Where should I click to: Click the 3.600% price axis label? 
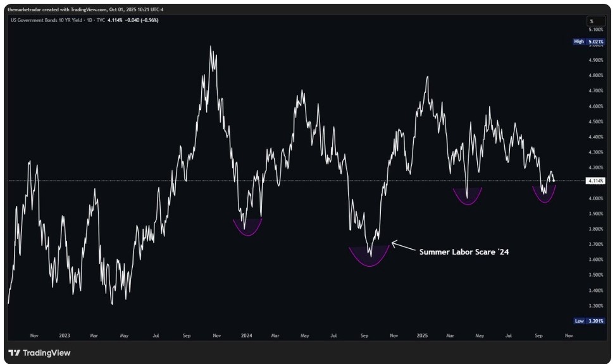pyautogui.click(x=596, y=259)
